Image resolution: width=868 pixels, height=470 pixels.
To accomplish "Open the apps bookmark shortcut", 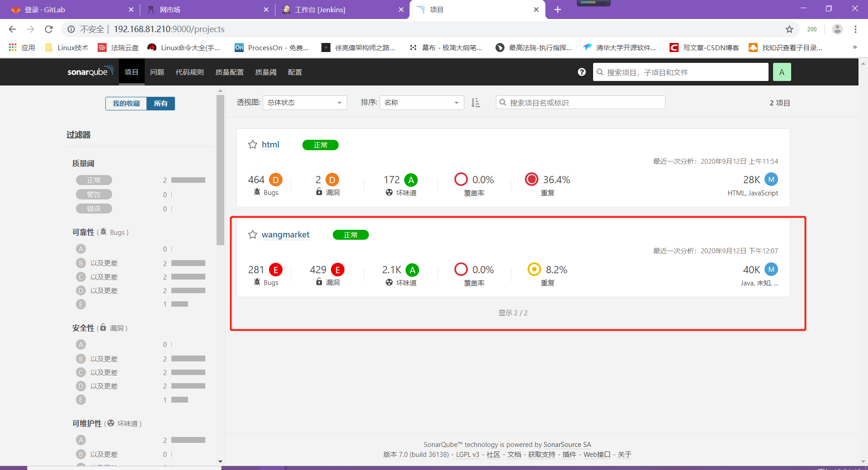I will click(x=22, y=47).
